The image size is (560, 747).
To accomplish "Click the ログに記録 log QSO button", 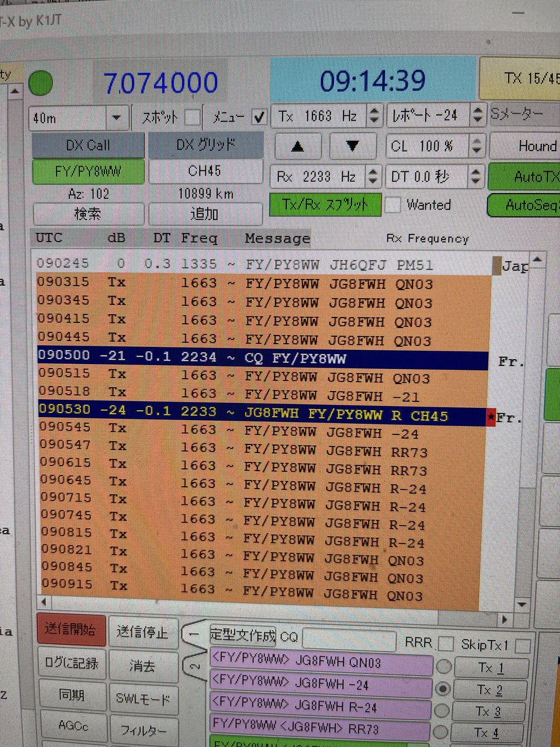I will [71, 663].
